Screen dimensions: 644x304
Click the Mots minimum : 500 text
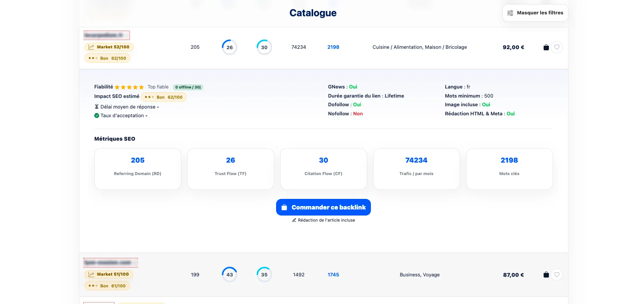(469, 96)
